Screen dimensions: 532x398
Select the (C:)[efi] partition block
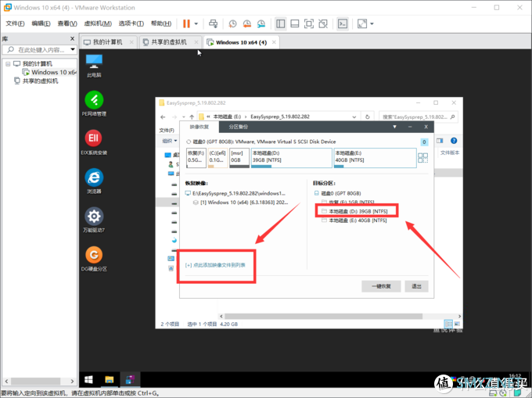pos(217,158)
